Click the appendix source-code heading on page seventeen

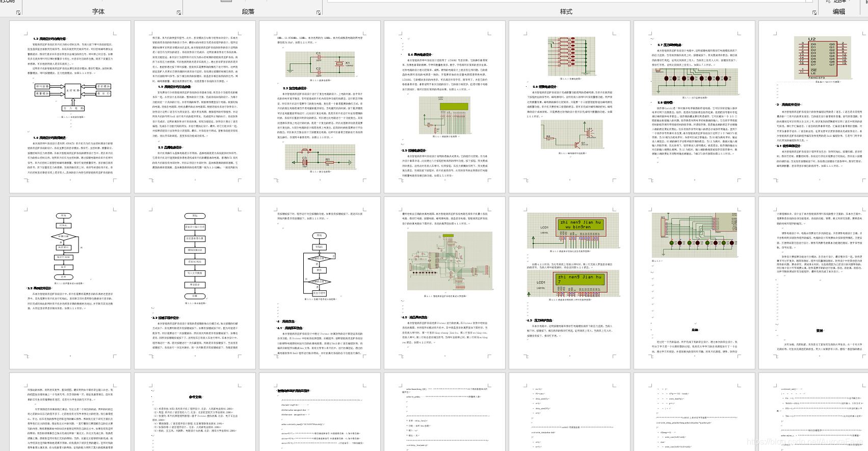click(293, 390)
